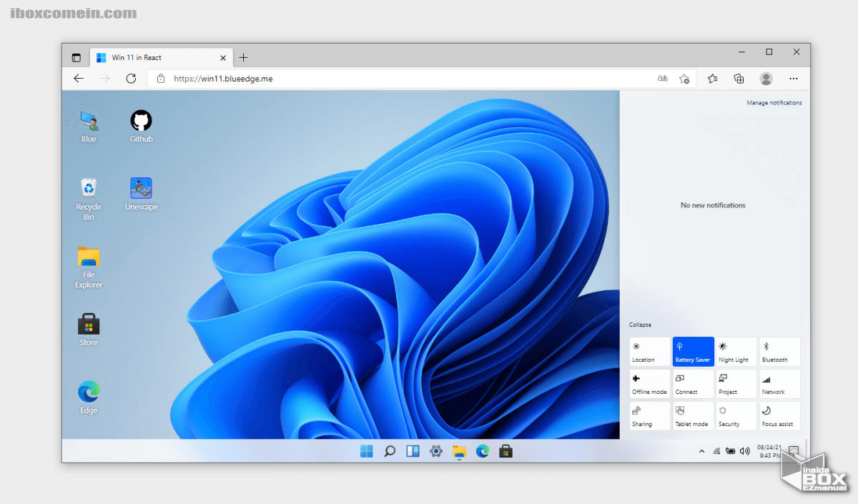Open the Edge desktop shortcut
Screen dimensions: 858x504
pyautogui.click(x=89, y=392)
